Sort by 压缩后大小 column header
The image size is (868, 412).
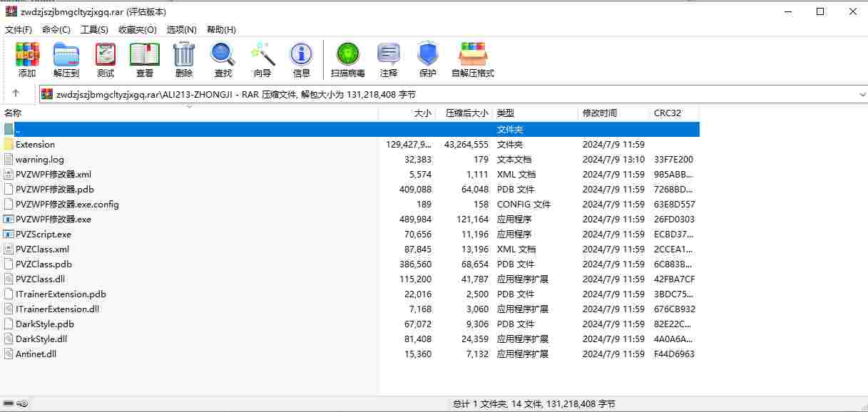(x=464, y=113)
